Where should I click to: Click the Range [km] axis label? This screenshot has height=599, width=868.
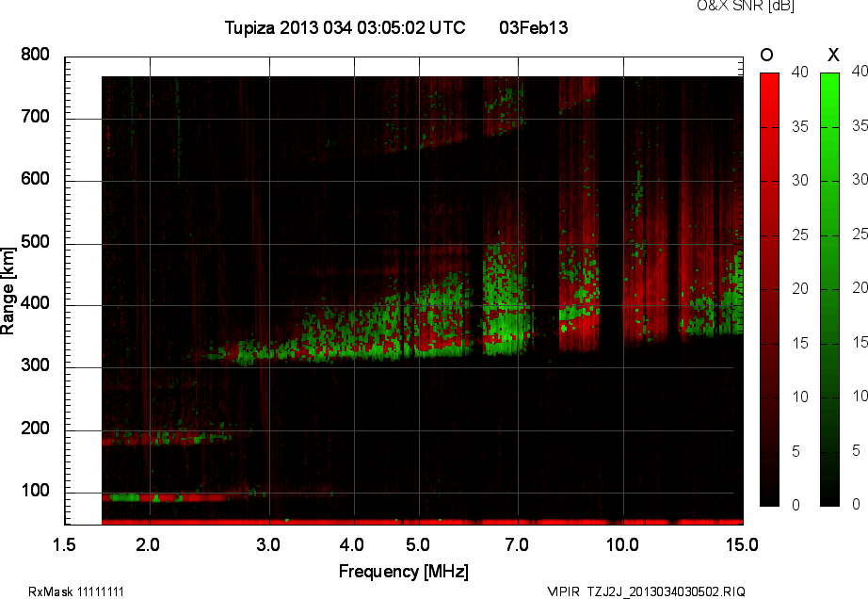pyautogui.click(x=8, y=289)
